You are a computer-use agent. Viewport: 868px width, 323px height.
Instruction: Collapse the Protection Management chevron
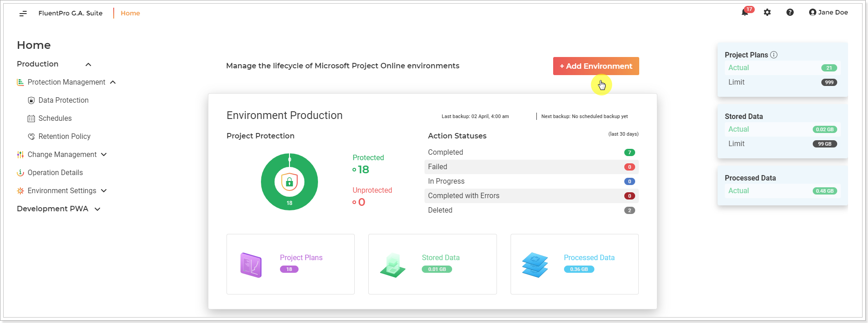tap(113, 82)
